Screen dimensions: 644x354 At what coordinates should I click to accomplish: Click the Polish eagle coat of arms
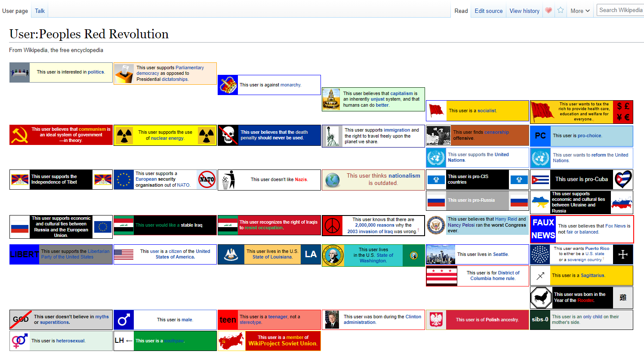click(x=436, y=320)
